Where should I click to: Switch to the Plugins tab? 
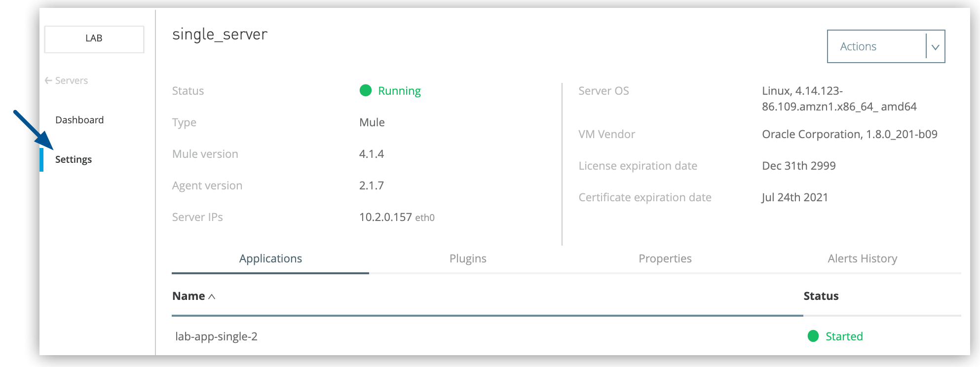point(467,258)
